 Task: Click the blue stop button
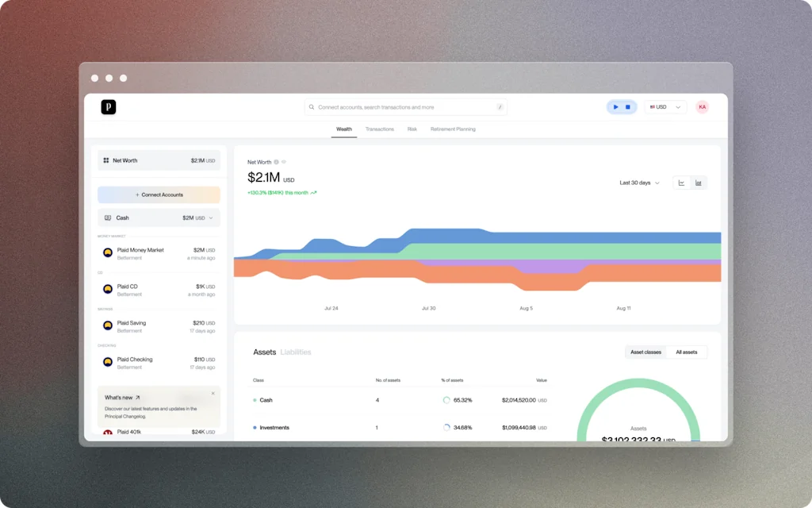tap(628, 107)
